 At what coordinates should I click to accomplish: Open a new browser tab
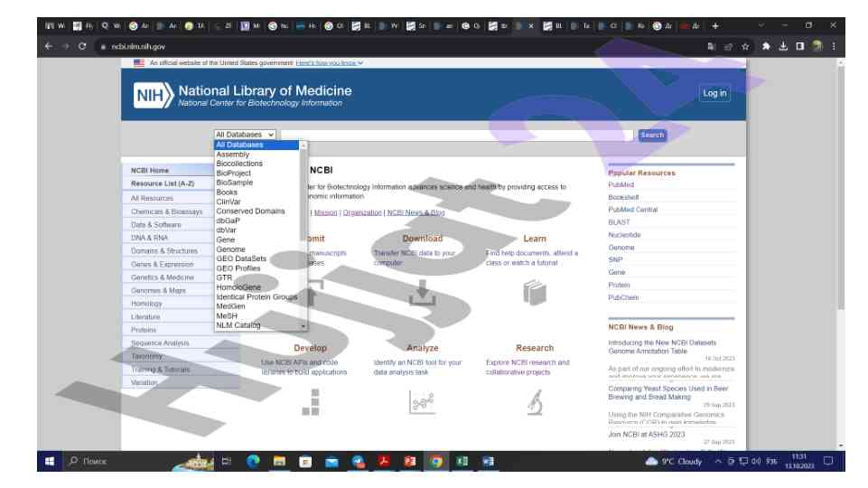(x=715, y=25)
